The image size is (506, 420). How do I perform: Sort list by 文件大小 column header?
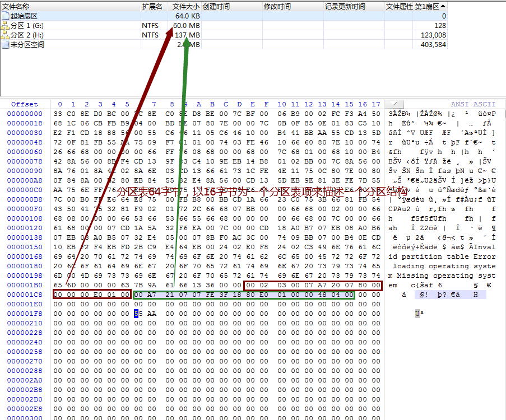[185, 7]
